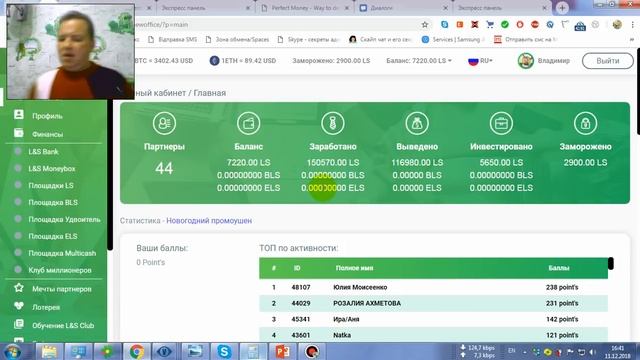The width and height of the screenshot is (640, 360).
Task: Open Skype from the taskbar
Action: (224, 351)
